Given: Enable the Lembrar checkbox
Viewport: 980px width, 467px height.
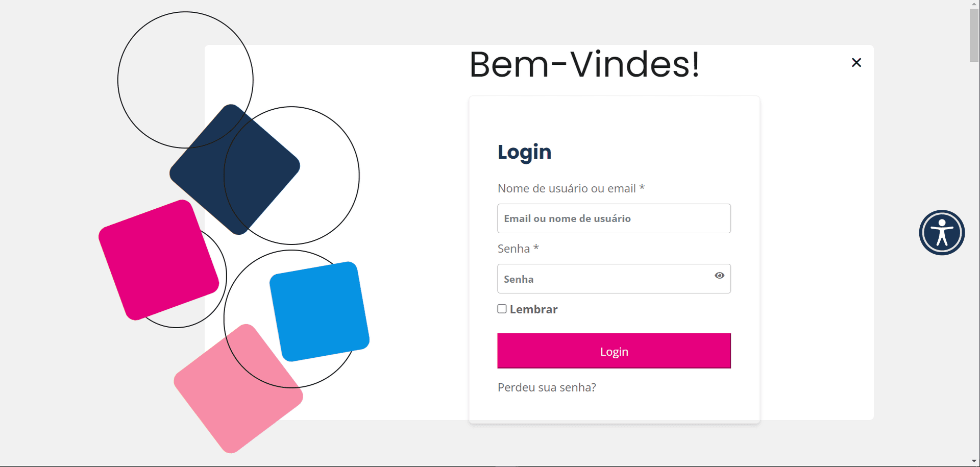Looking at the screenshot, I should (x=502, y=309).
